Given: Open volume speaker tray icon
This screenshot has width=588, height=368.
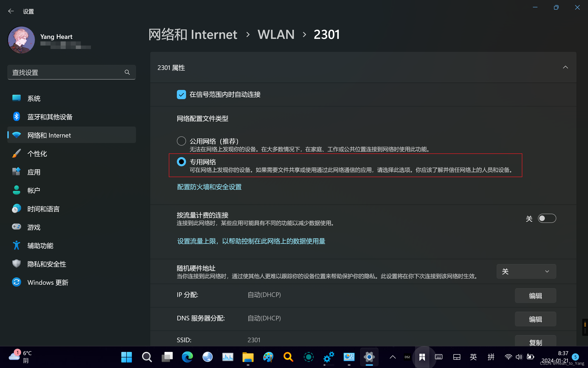Looking at the screenshot, I should (519, 357).
